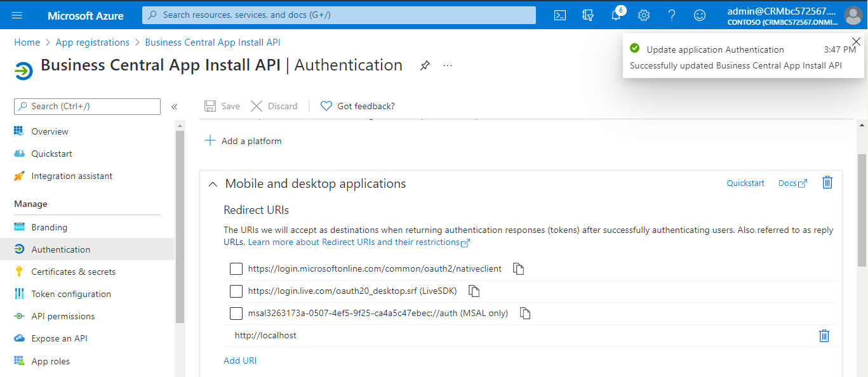Check the LiveSDK redirect URI checkbox
This screenshot has height=377, width=868.
(236, 291)
